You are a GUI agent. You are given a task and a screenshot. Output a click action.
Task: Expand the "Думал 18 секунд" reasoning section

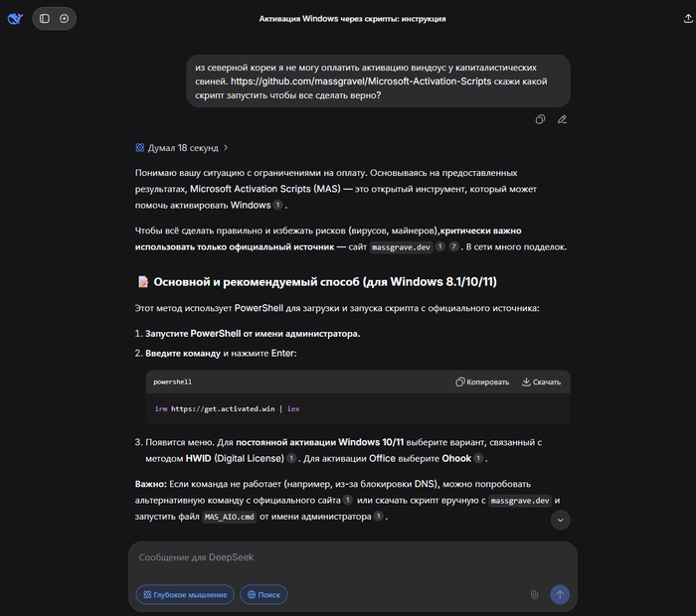click(x=181, y=147)
